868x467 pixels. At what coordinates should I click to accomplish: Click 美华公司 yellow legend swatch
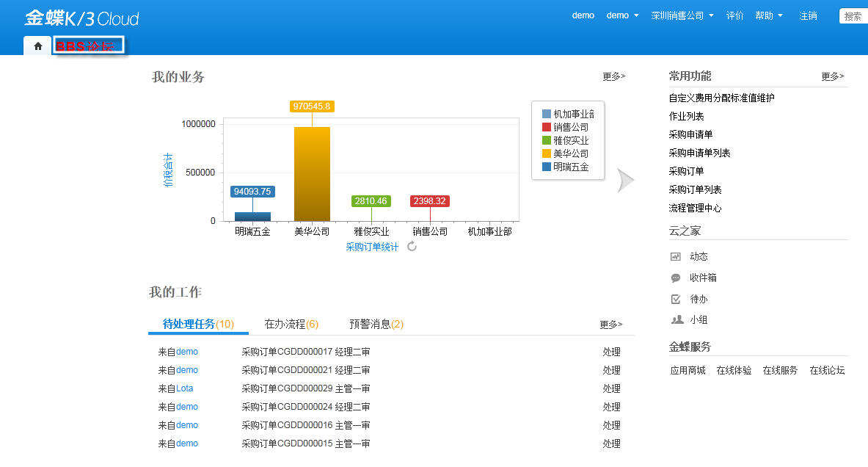547,154
